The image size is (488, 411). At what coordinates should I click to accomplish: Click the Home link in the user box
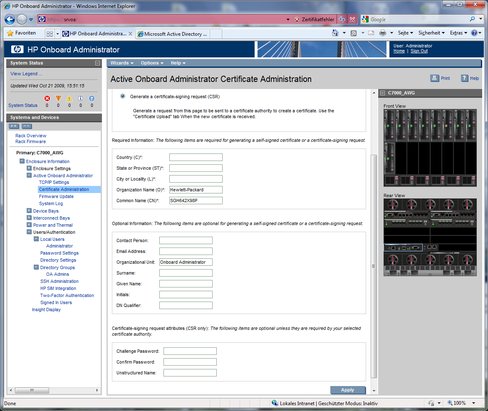tap(399, 51)
